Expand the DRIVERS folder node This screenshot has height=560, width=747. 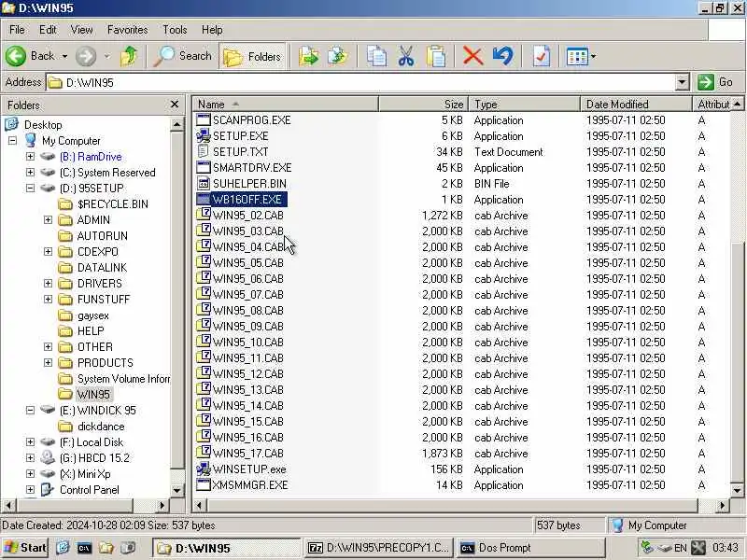(48, 284)
